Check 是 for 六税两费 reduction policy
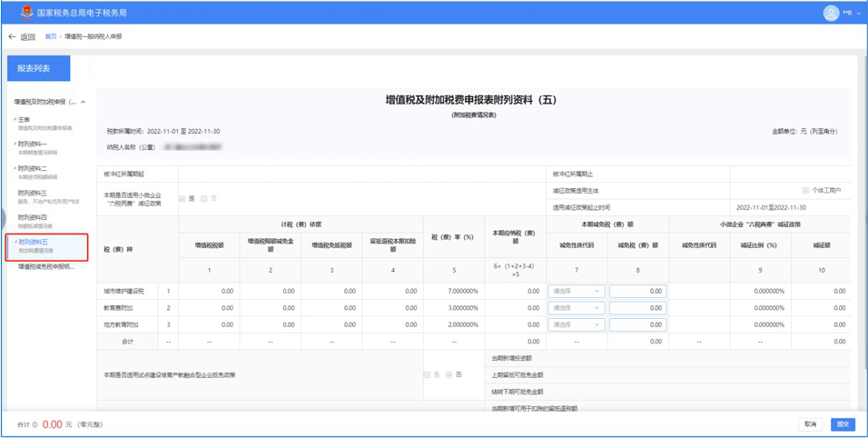Screen dimensions: 868x438 tap(182, 198)
